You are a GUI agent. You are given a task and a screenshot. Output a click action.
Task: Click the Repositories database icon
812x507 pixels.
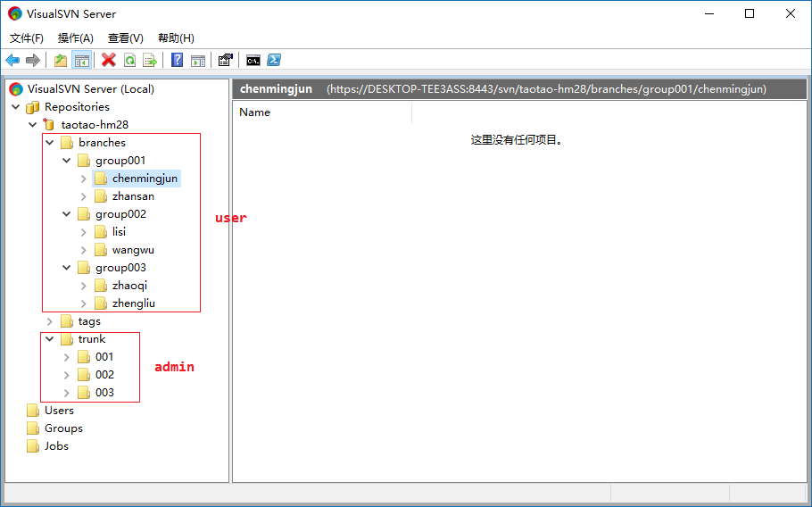point(33,107)
